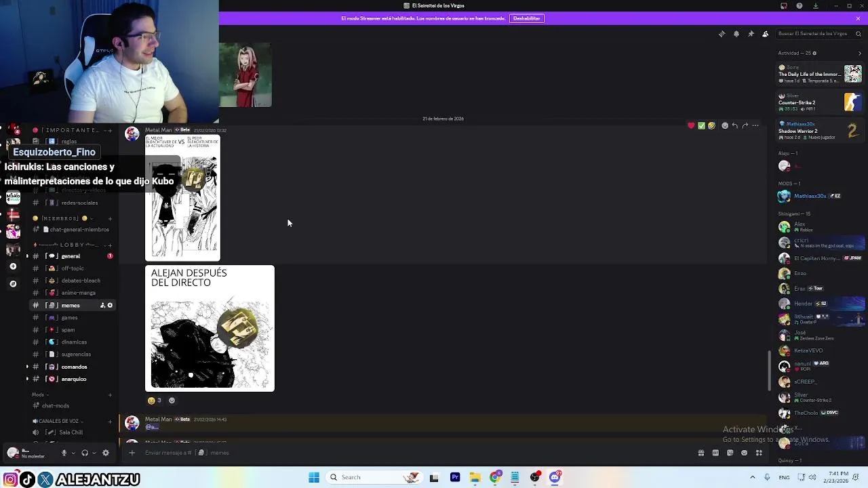Viewport: 868px width, 488px height.
Task: Open the dinamicas channel
Action: point(72,342)
